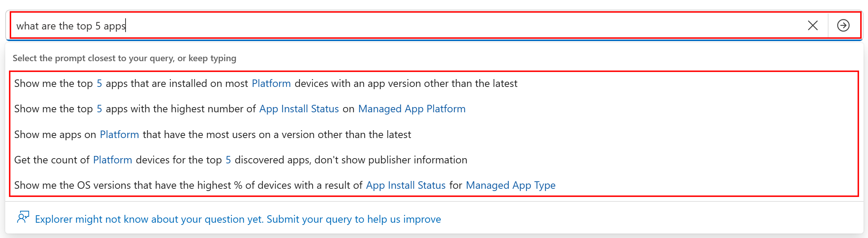868x238 pixels.
Task: Click the Platform placeholder in third prompt
Action: point(120,134)
